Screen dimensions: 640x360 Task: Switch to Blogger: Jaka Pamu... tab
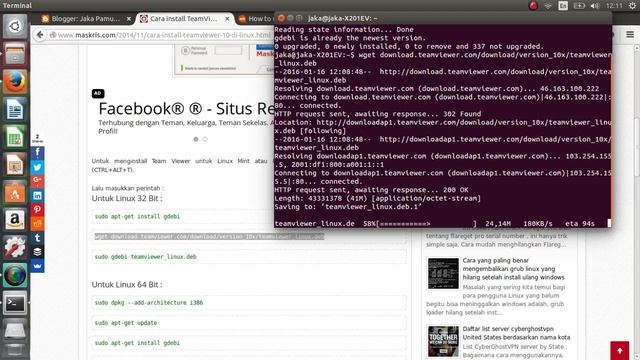[x=87, y=19]
